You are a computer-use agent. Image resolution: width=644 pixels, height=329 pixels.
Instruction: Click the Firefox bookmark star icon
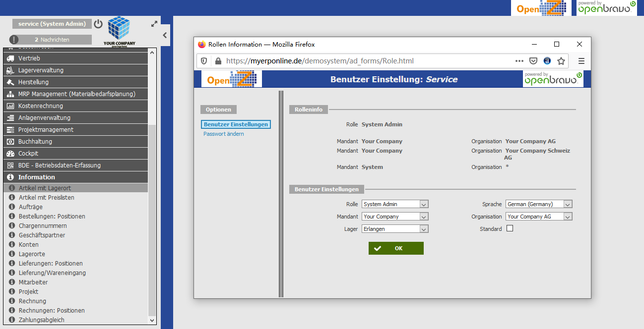click(561, 61)
